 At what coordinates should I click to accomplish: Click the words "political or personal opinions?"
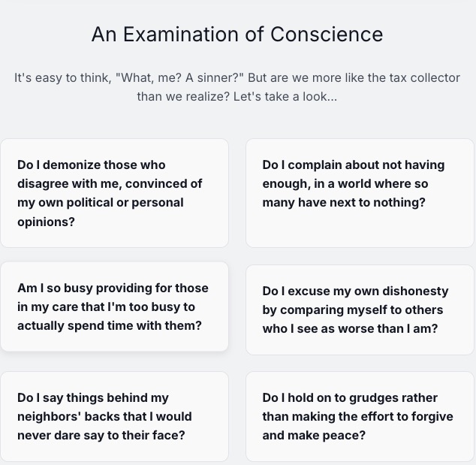click(101, 212)
